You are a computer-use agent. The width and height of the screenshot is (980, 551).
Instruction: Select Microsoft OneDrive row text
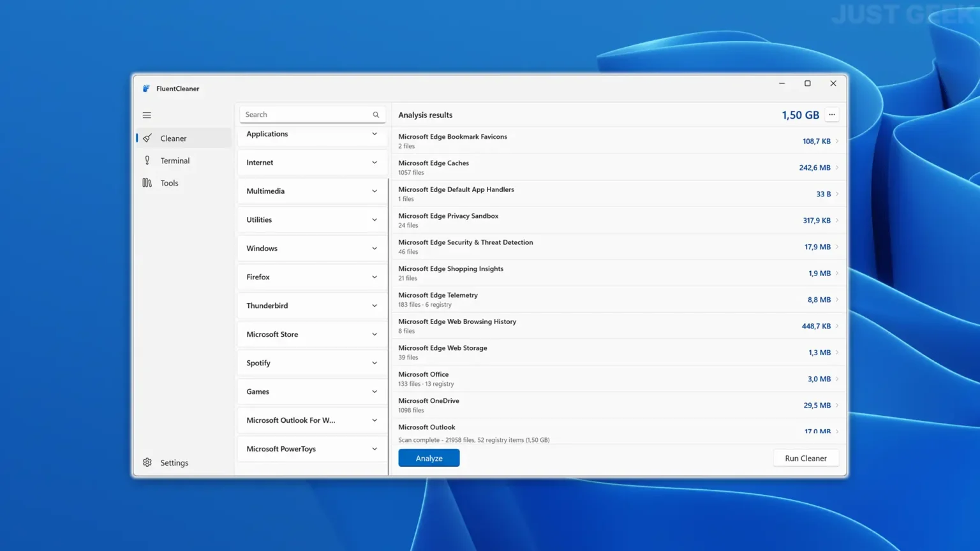coord(428,401)
